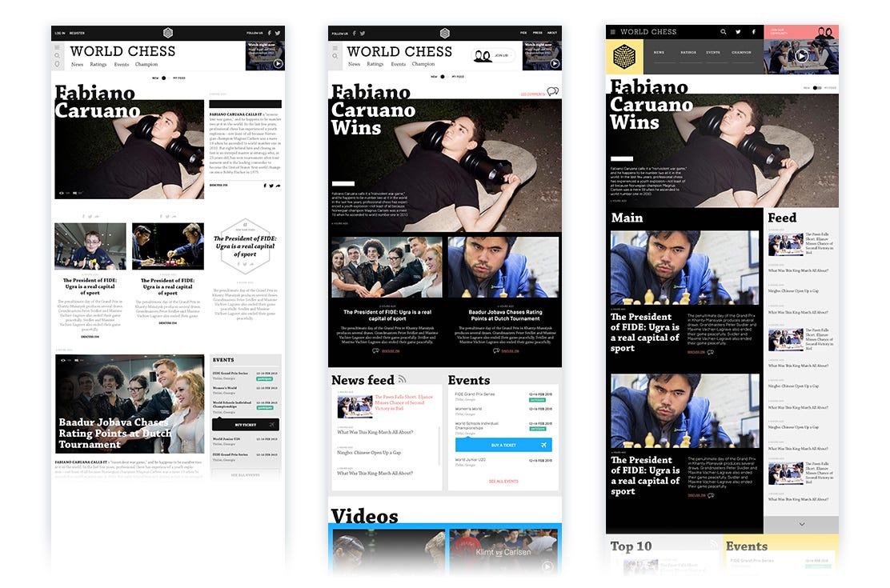This screenshot has width=890, height=588.
Task: Open hamburger menu in right mockup top bar
Action: pos(613,32)
